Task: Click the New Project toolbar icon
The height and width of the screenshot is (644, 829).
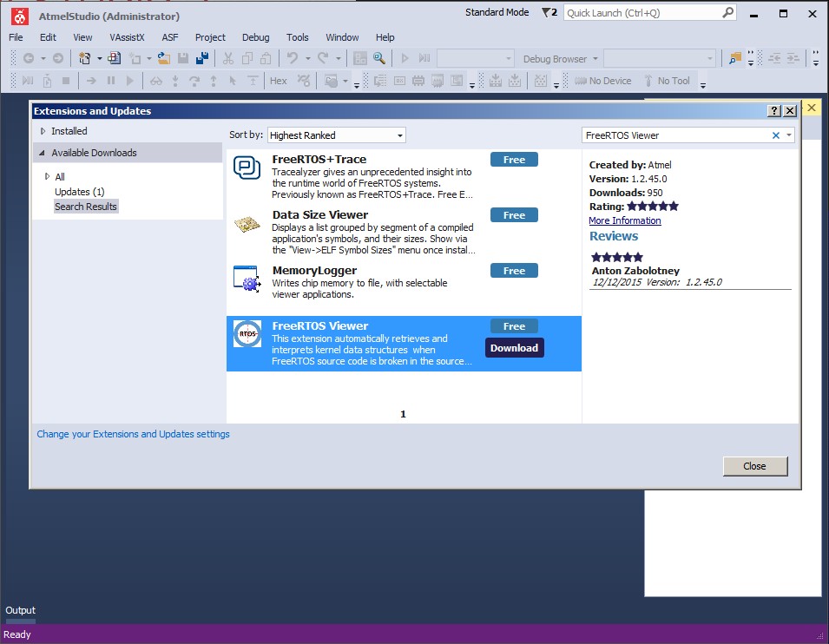Action: click(84, 59)
